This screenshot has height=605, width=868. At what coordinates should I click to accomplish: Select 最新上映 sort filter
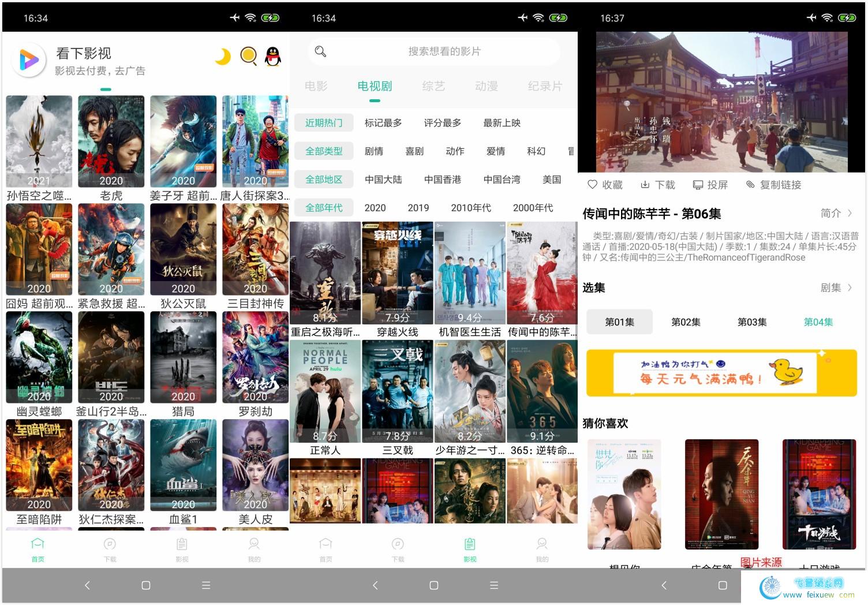tap(502, 123)
